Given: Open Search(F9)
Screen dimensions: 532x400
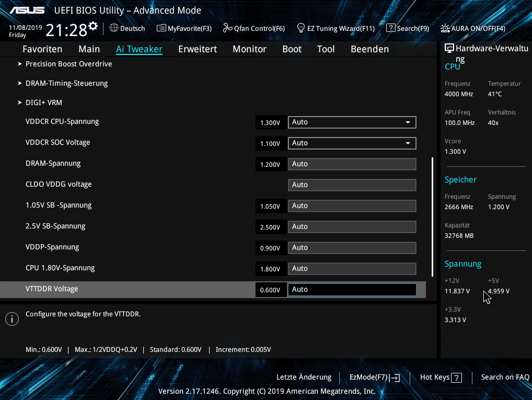Looking at the screenshot, I should tap(413, 29).
